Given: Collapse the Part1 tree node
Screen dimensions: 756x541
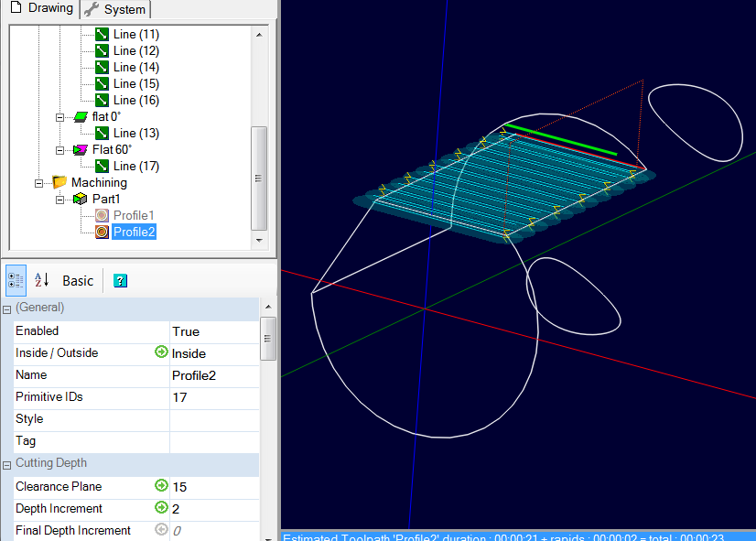Looking at the screenshot, I should point(60,200).
